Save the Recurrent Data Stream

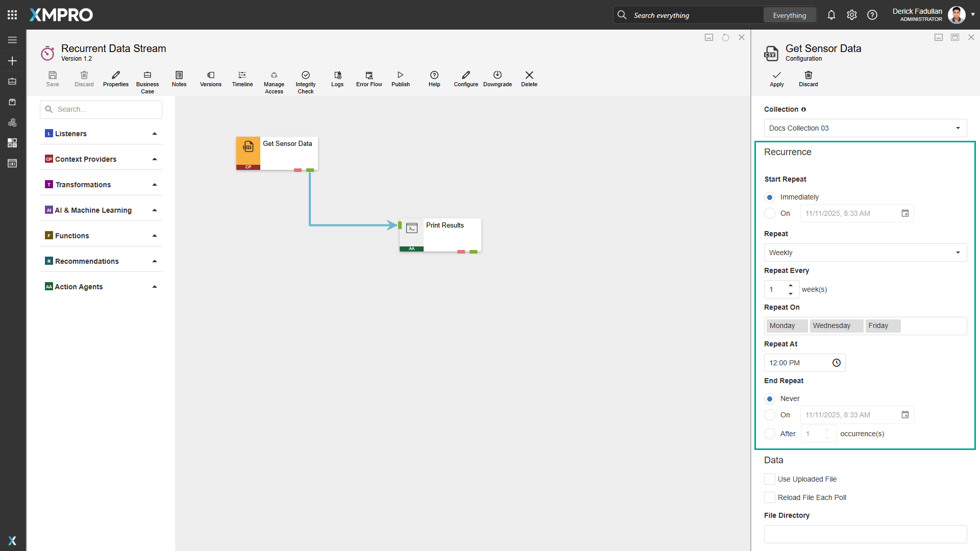tap(52, 79)
